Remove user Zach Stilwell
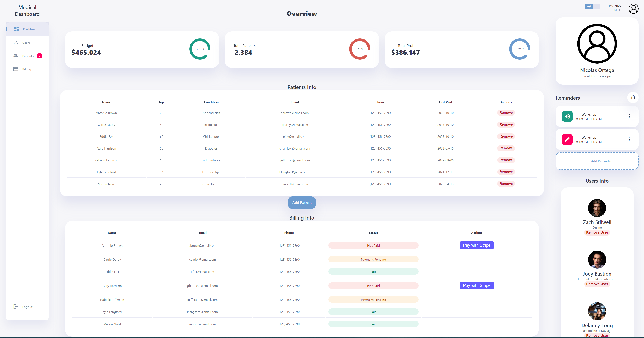 (x=597, y=232)
